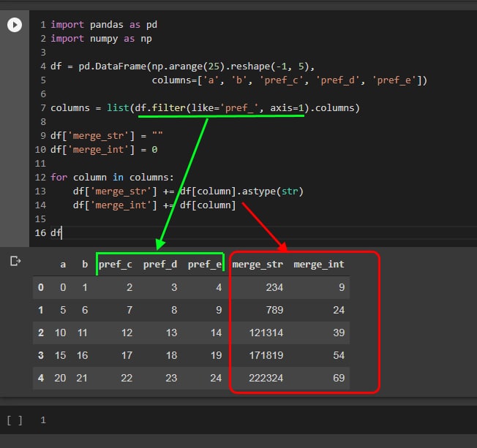Click the df['merge_int'] = 0 line
Screen dimensions: 477x448
[x=104, y=150]
